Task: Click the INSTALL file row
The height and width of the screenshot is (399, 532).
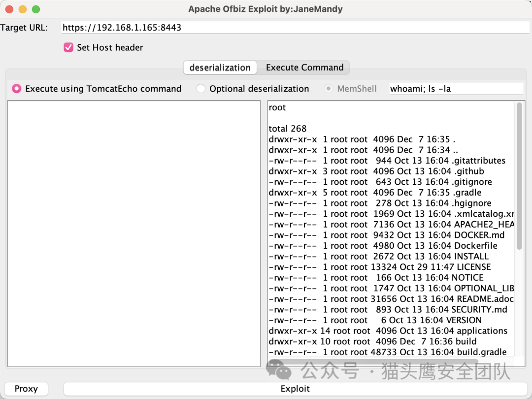Action: (x=379, y=257)
